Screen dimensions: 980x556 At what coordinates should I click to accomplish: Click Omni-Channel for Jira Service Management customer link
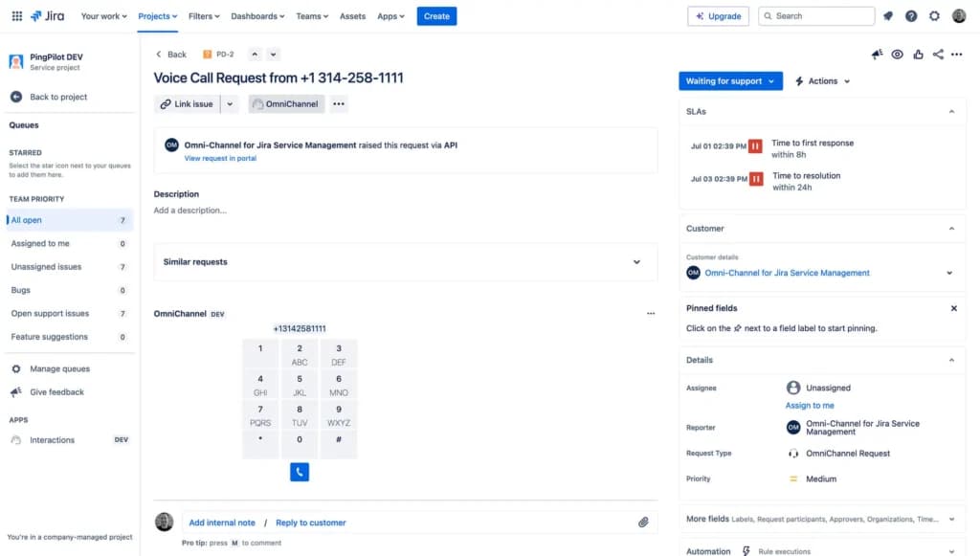(x=787, y=273)
